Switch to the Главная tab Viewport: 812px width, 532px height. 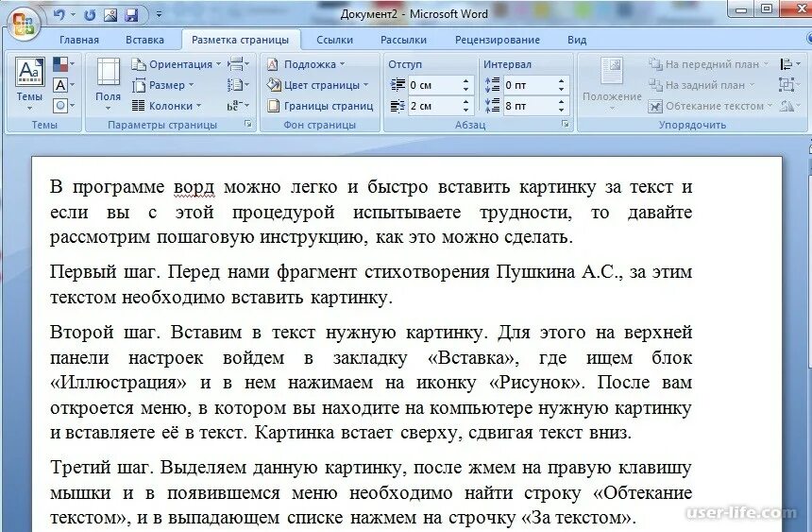click(x=79, y=40)
